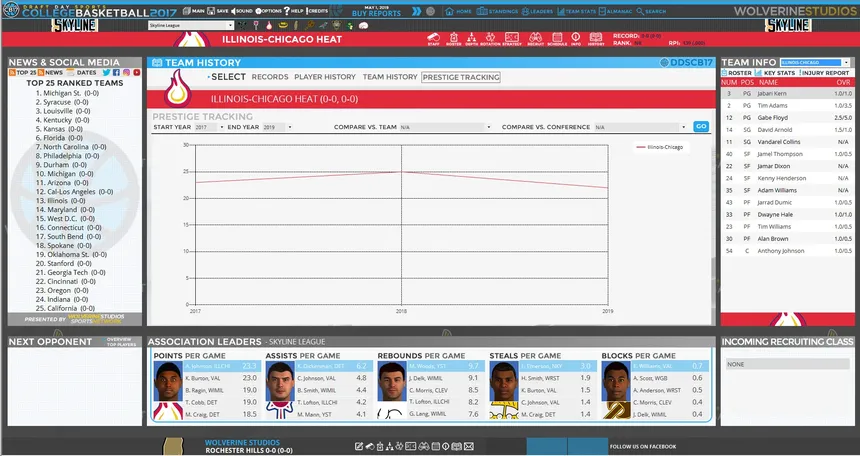Click the Home icon in top navigation

tap(458, 11)
